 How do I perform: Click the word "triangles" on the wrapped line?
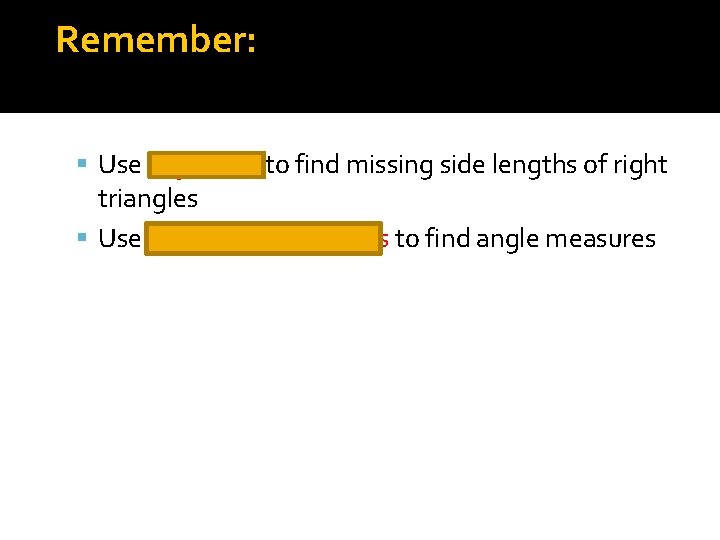point(148,199)
